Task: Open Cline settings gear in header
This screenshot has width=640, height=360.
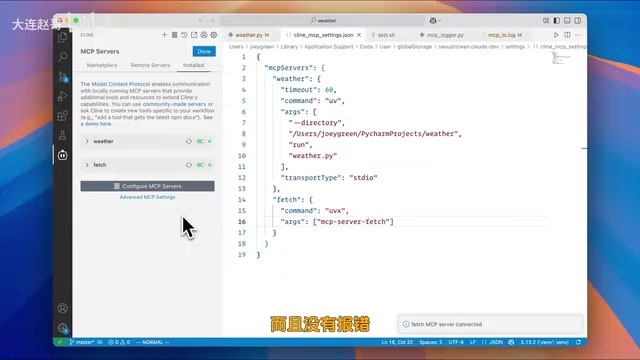Action: [x=213, y=35]
